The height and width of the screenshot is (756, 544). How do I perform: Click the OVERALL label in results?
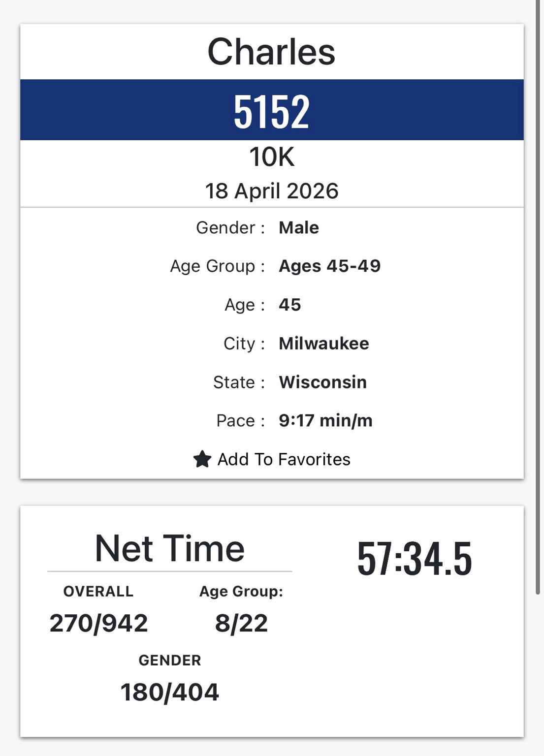tap(98, 591)
